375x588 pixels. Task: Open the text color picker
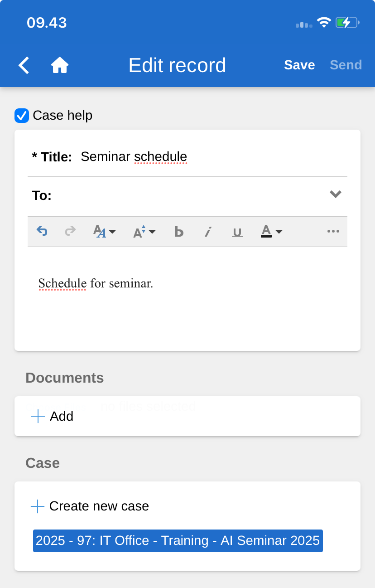coord(272,232)
